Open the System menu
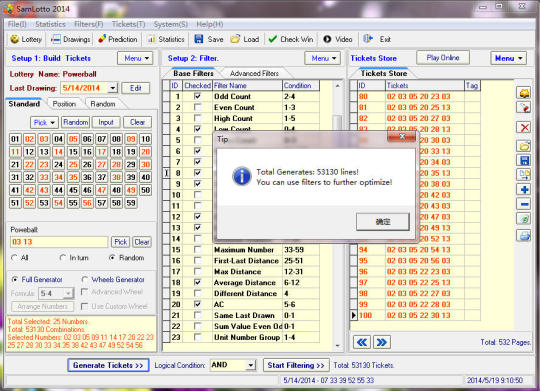This screenshot has width=540, height=391. [170, 24]
